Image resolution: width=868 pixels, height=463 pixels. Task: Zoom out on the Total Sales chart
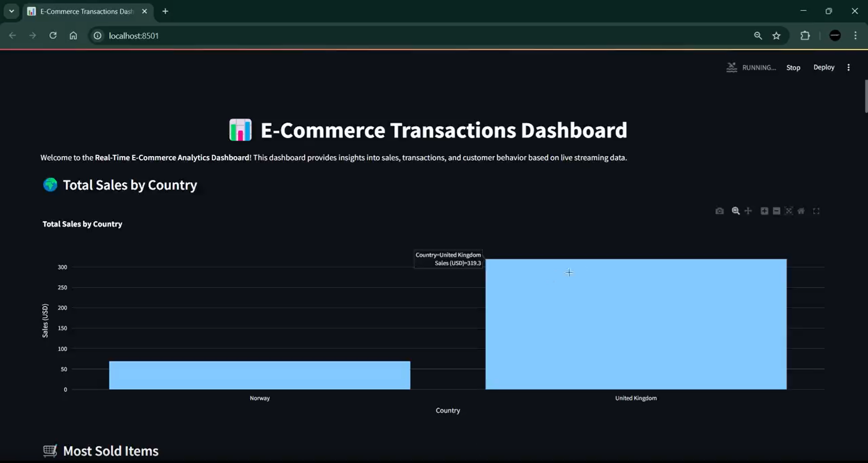(777, 211)
